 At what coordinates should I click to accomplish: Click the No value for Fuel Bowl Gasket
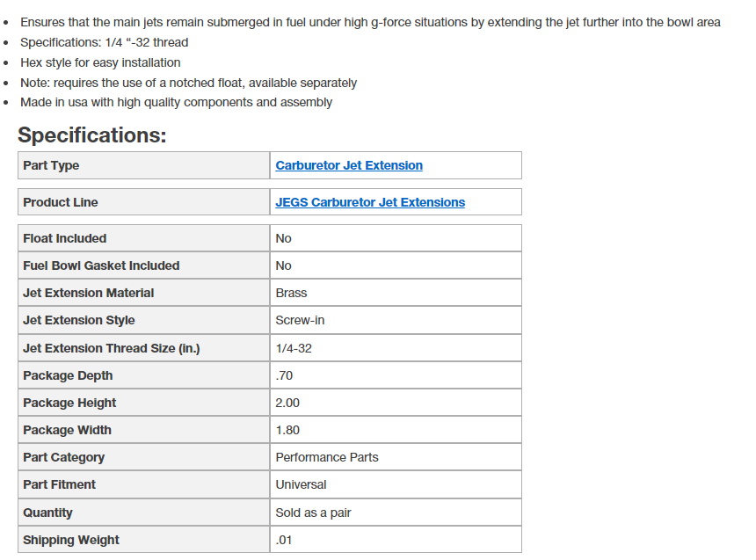pos(283,265)
